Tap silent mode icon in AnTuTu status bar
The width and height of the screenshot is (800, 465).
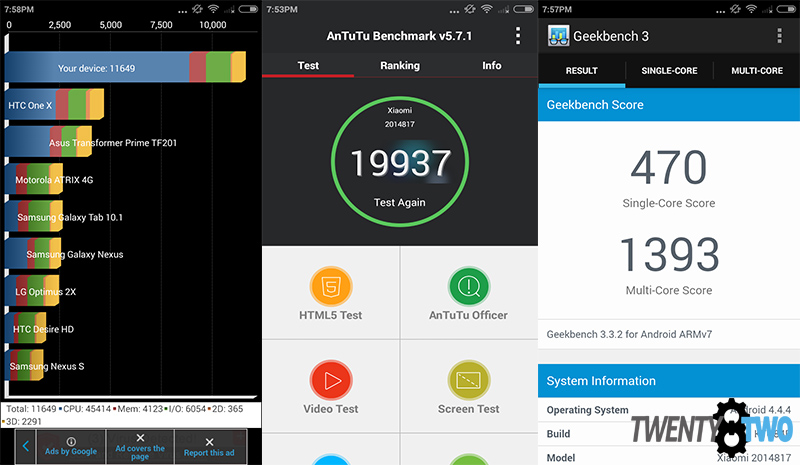470,9
